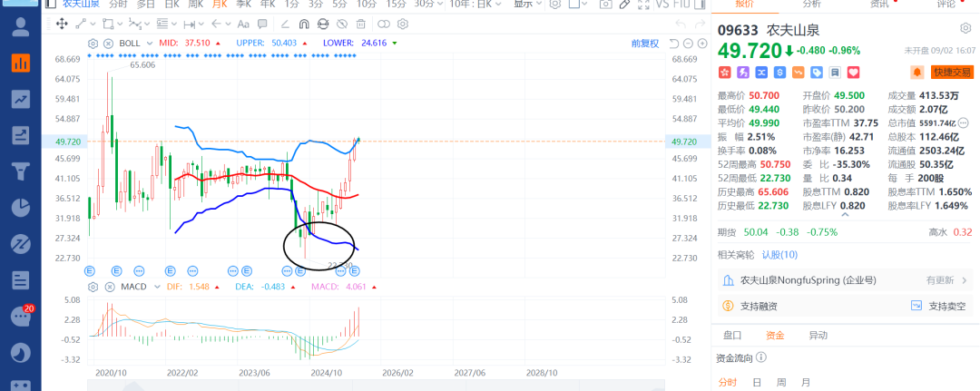Select the crosshair move tool in drawing toolbar
Viewport: 980px width, 391px height.
click(62, 24)
